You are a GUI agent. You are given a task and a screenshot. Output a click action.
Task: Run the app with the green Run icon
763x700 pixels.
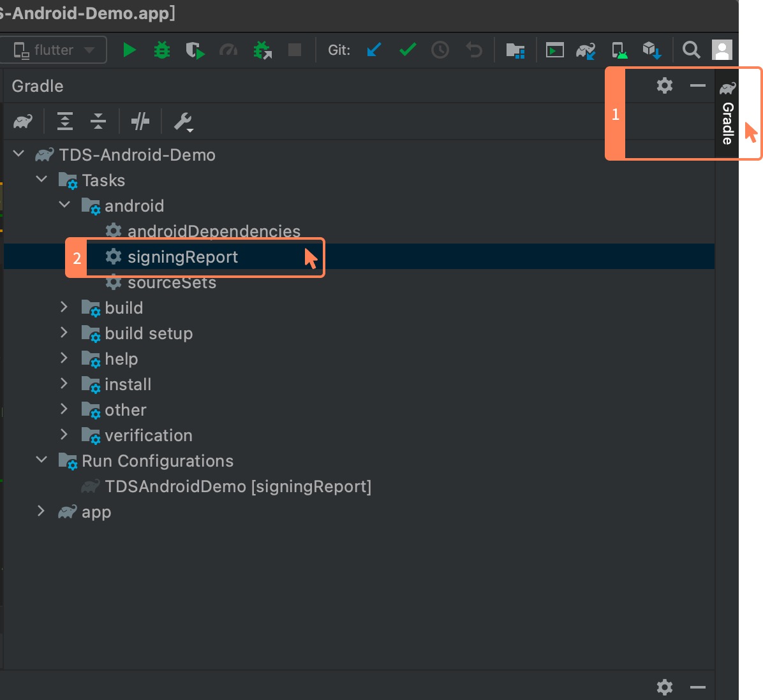tap(130, 50)
